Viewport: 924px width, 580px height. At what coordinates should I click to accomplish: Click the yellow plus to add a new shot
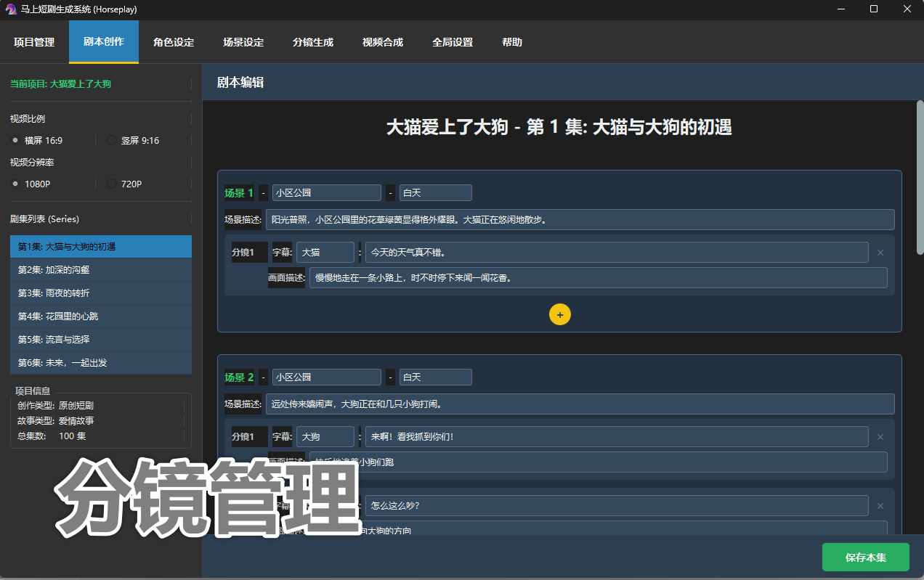click(x=559, y=314)
